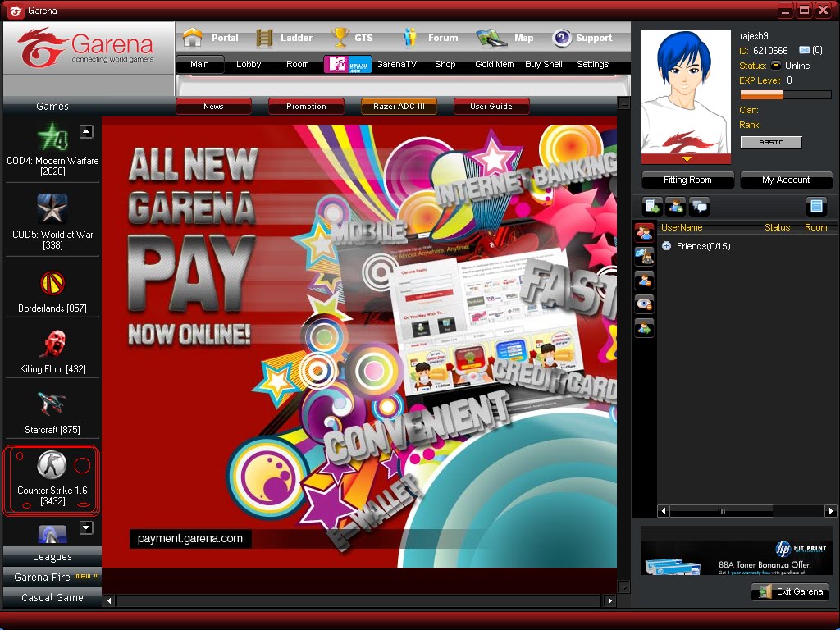Open the Ladder rankings icon
This screenshot has width=840, height=630.
[264, 38]
